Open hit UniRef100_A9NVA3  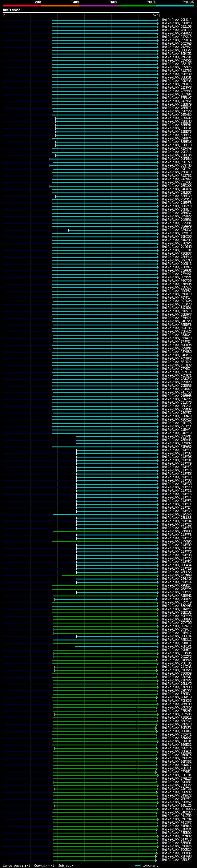coord(177,81)
